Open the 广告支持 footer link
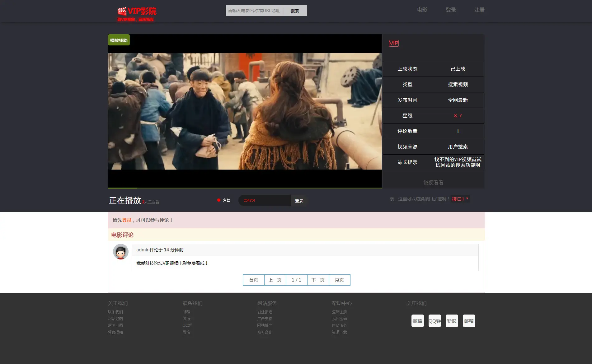The height and width of the screenshot is (364, 592). click(x=265, y=319)
